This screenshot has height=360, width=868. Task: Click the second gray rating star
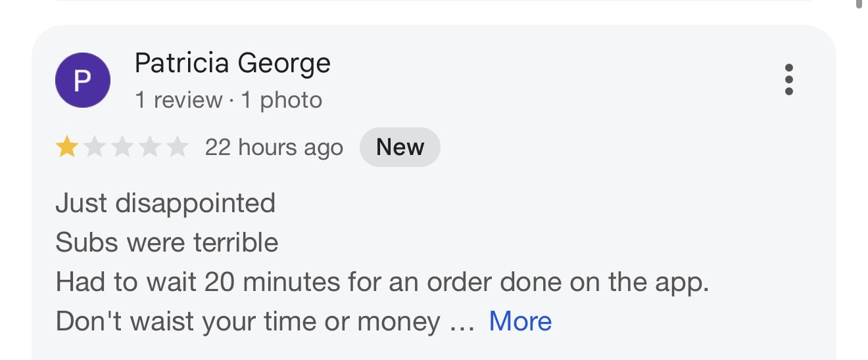95,147
